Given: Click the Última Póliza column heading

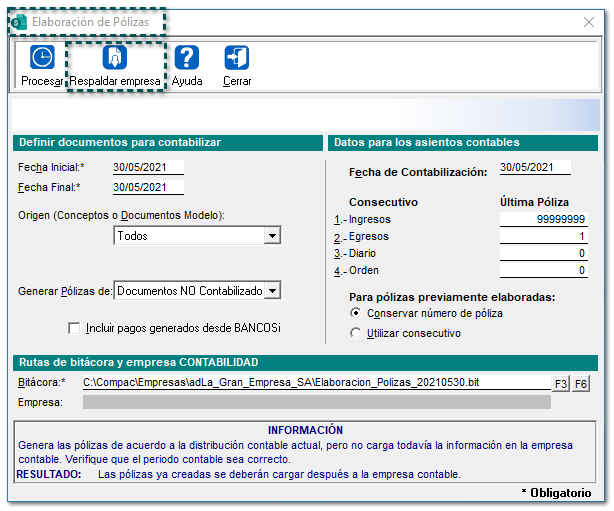Looking at the screenshot, I should [534, 202].
